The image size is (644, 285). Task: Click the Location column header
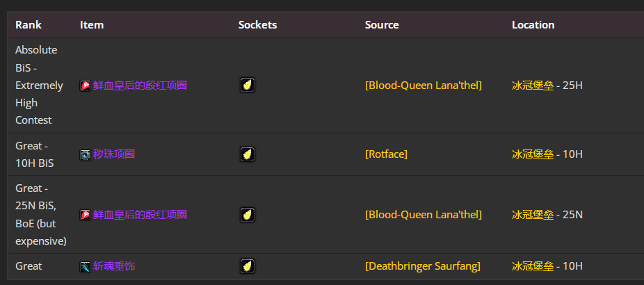533,25
